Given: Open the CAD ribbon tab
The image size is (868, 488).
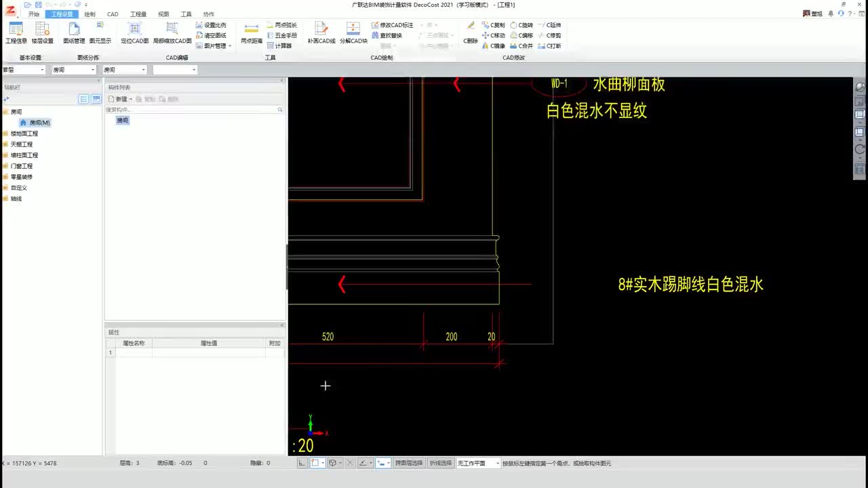Looking at the screenshot, I should pos(113,14).
